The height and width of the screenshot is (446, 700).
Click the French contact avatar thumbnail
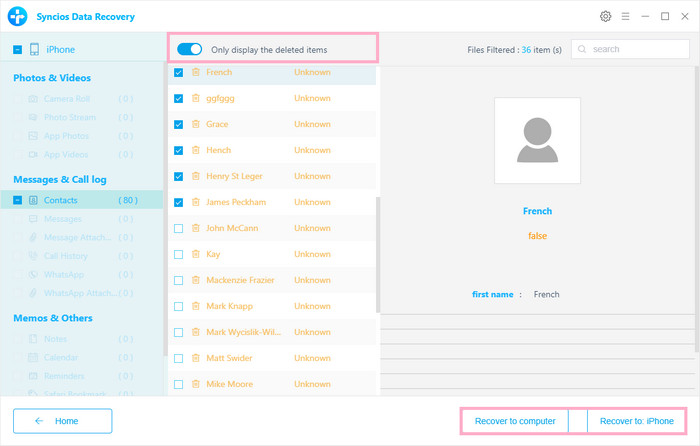pos(537,140)
